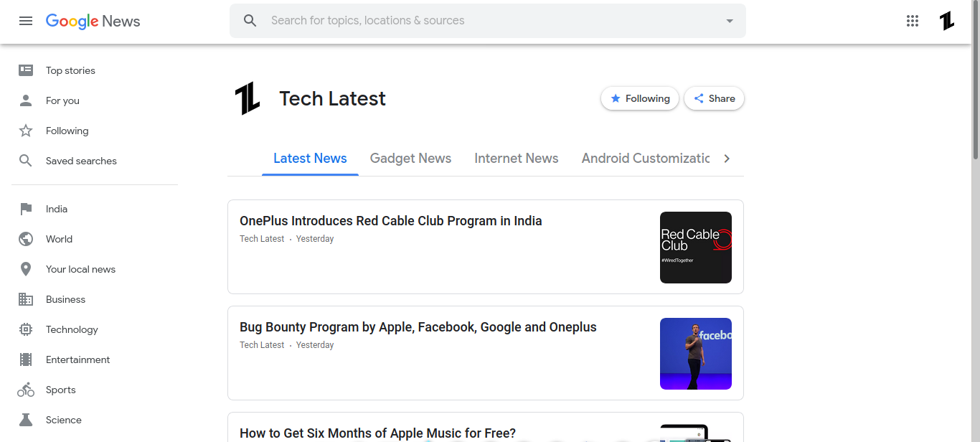Open the hamburger main menu
The height and width of the screenshot is (442, 980).
click(26, 21)
